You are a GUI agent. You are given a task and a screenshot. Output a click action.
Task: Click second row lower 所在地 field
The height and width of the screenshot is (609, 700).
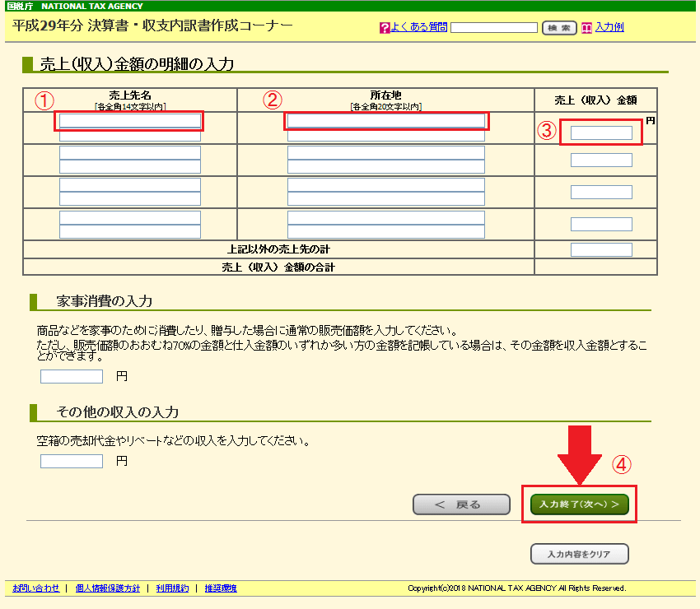(386, 167)
